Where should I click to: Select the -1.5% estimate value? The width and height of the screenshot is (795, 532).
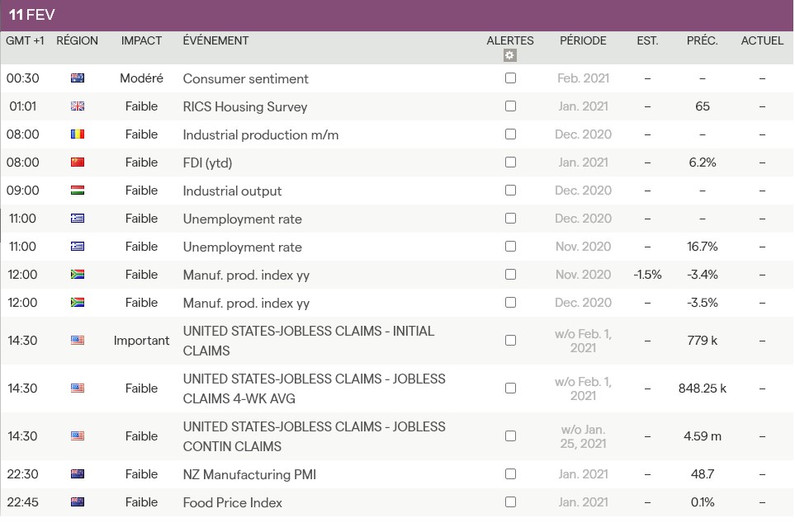pos(647,274)
